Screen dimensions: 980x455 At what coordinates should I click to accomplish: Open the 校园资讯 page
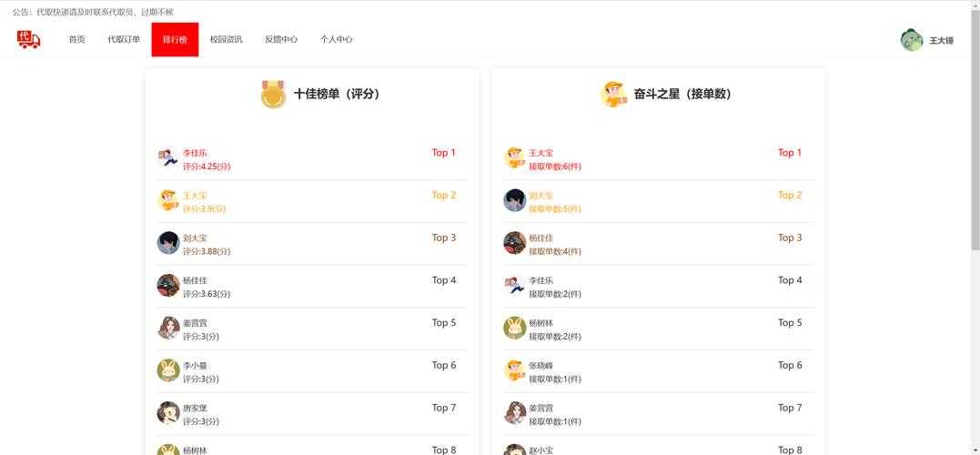point(226,40)
